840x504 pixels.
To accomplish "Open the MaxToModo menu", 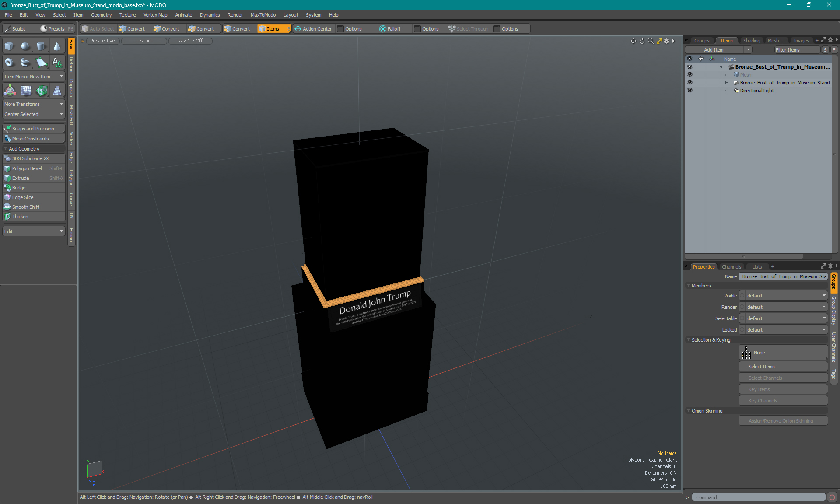I will tap(263, 15).
